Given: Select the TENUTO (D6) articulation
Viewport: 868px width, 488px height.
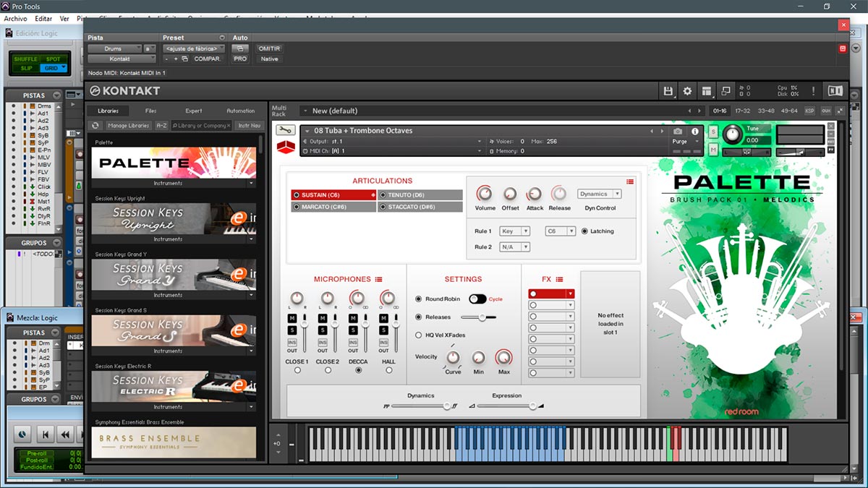Looking at the screenshot, I should 420,194.
